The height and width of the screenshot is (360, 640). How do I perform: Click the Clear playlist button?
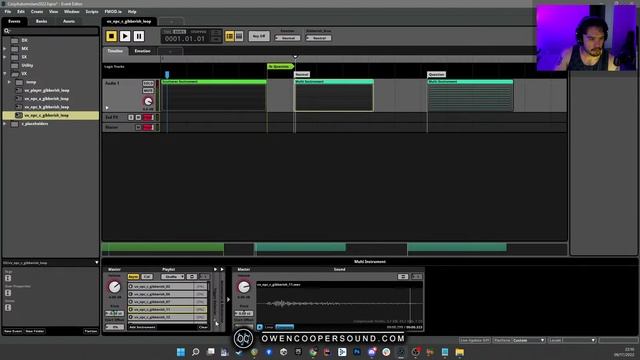coord(203,327)
